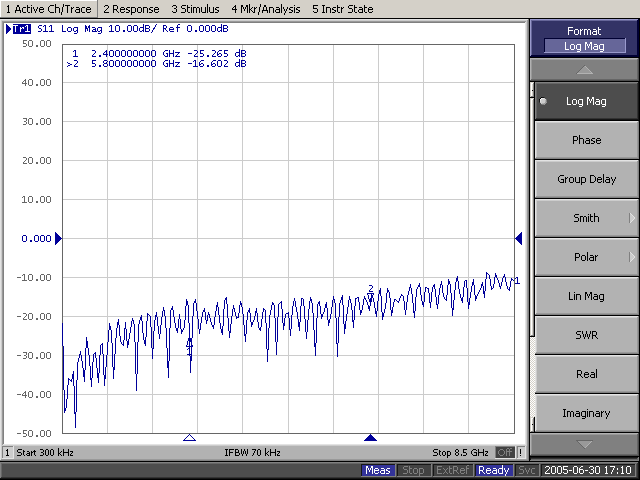The height and width of the screenshot is (480, 640).
Task: Click the active trace arrow beside Tr1
Action: tap(9, 29)
